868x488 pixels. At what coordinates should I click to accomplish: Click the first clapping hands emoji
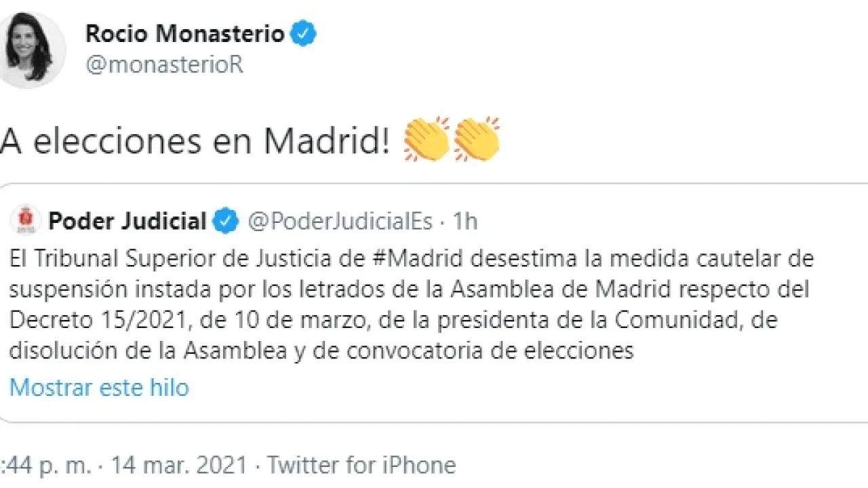click(427, 139)
